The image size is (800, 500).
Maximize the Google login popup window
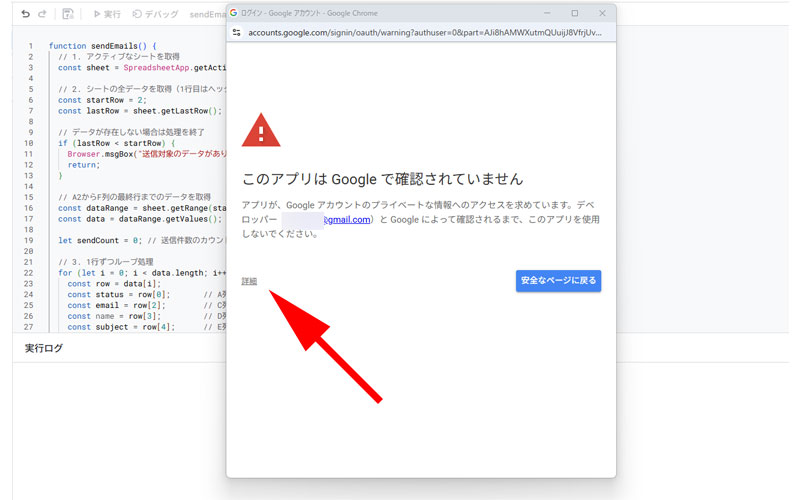(x=574, y=13)
